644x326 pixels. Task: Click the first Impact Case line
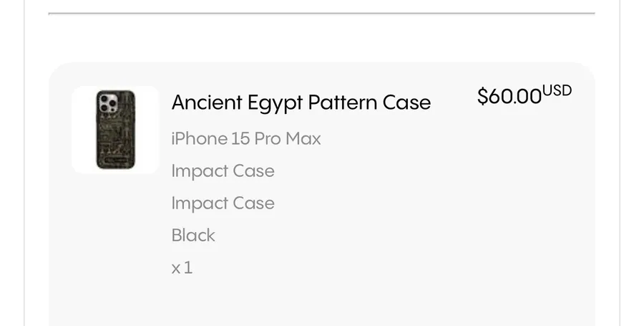pos(223,171)
